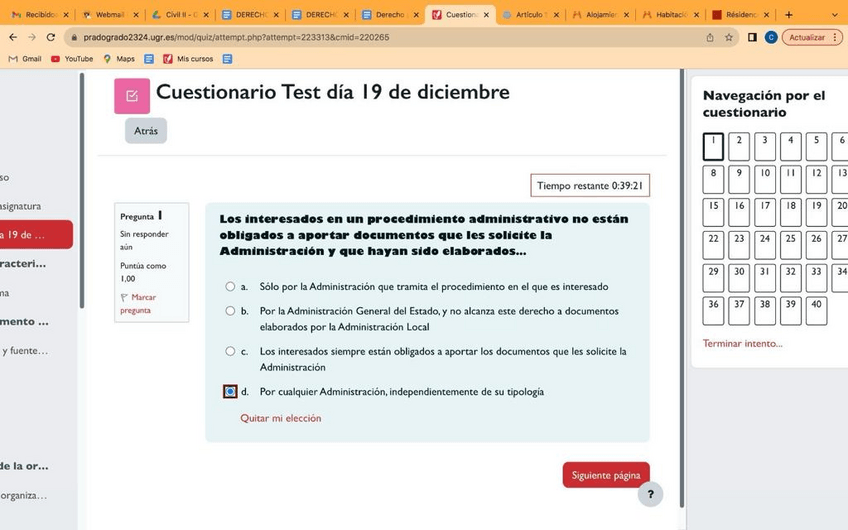Click the Siguiente página button
Screen dimensions: 848x530
click(x=605, y=475)
